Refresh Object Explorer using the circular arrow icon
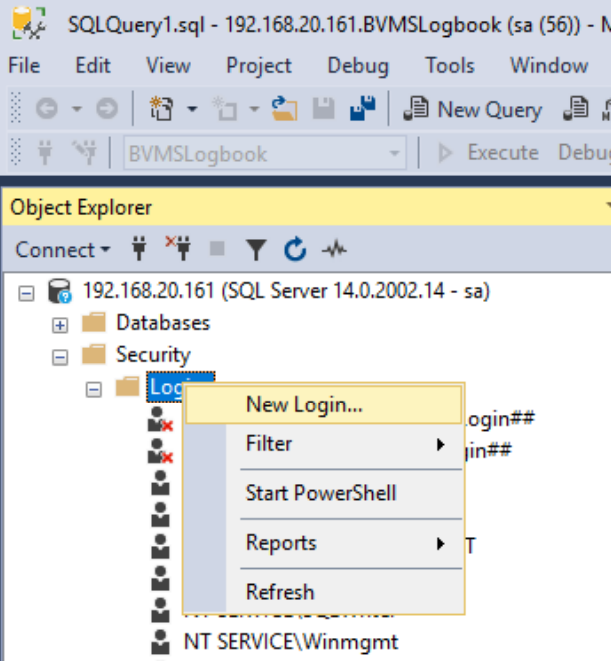Screen dimensions: 611x661 (x=294, y=249)
